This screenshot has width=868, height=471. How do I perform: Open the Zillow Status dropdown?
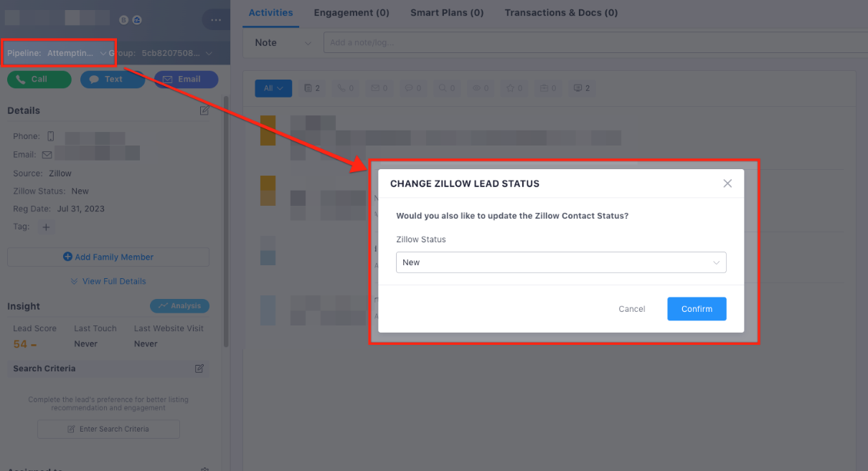point(560,262)
